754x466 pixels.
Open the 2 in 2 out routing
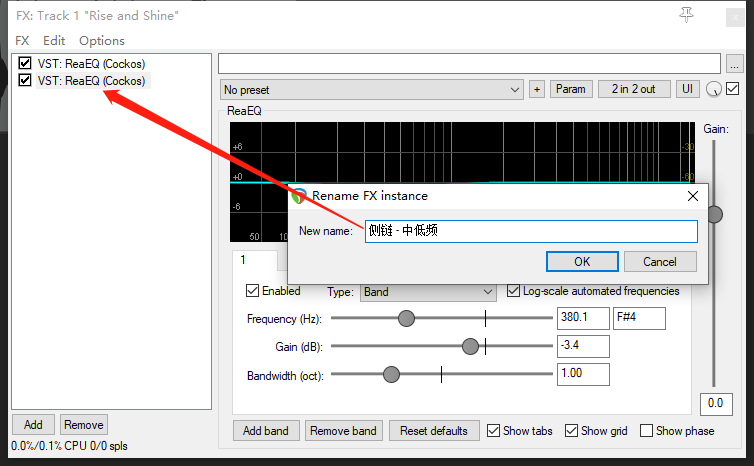[634, 89]
